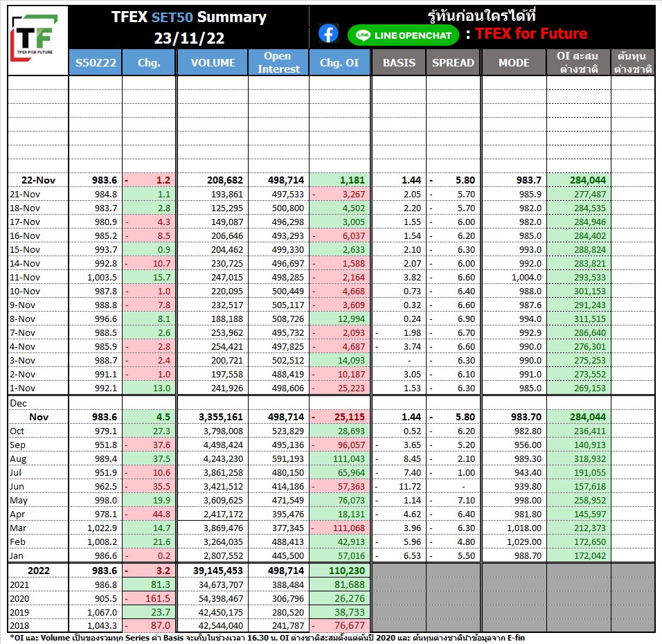This screenshot has height=644, width=662.
Task: Click the 2020 yearly row label
Action: click(x=19, y=599)
